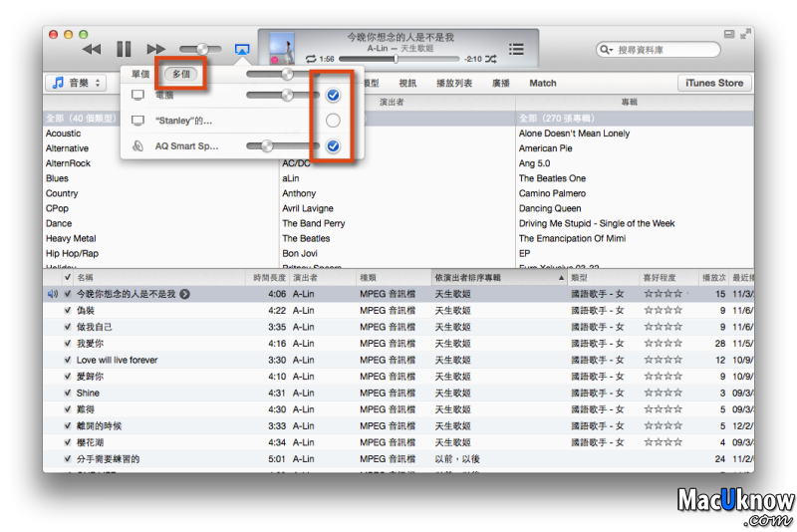Image resolution: width=797 pixels, height=532 pixels.
Task: Click the arrow icon beside the playing song title
Action: click(x=185, y=295)
